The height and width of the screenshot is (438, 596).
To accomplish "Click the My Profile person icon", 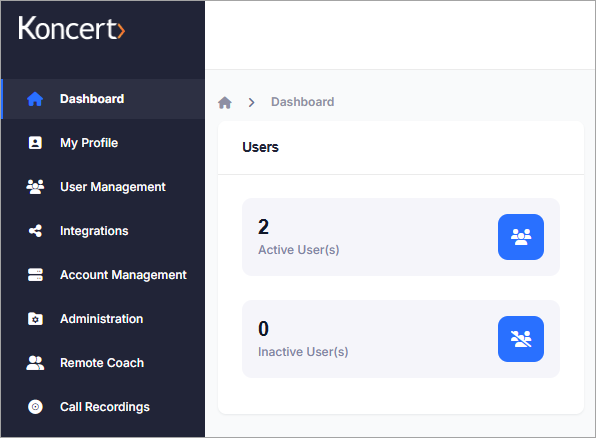I will tap(35, 143).
